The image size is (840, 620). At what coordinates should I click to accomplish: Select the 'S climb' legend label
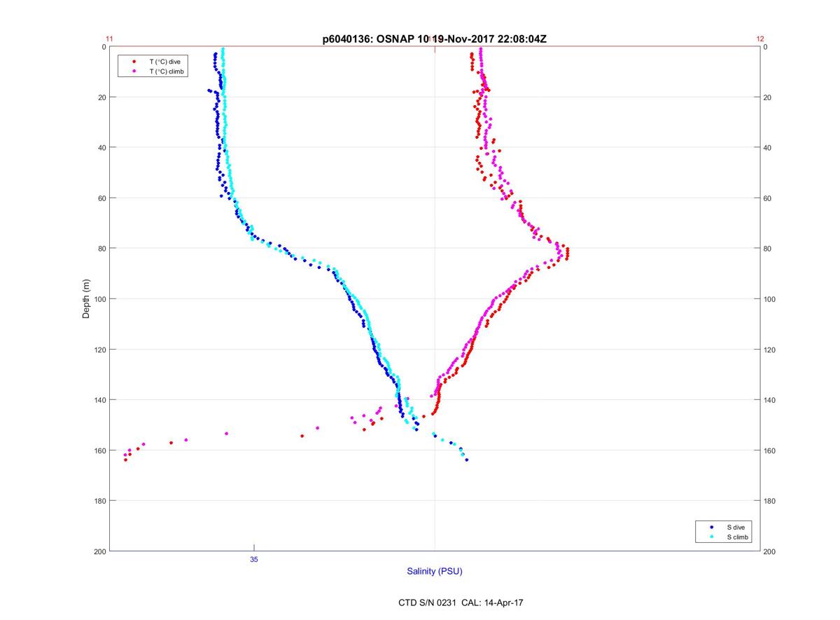[738, 537]
